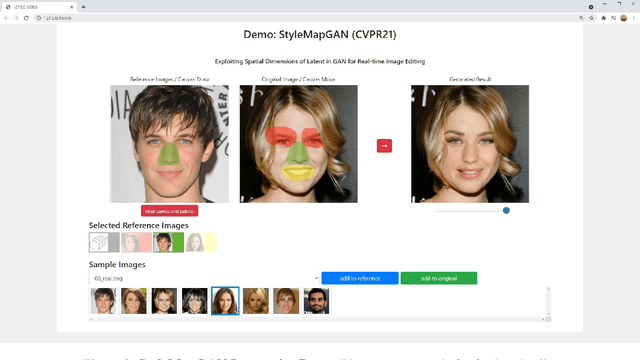Click the vertical scrollbar of sample images
640x360 pixels.
pyautogui.click(x=548, y=301)
